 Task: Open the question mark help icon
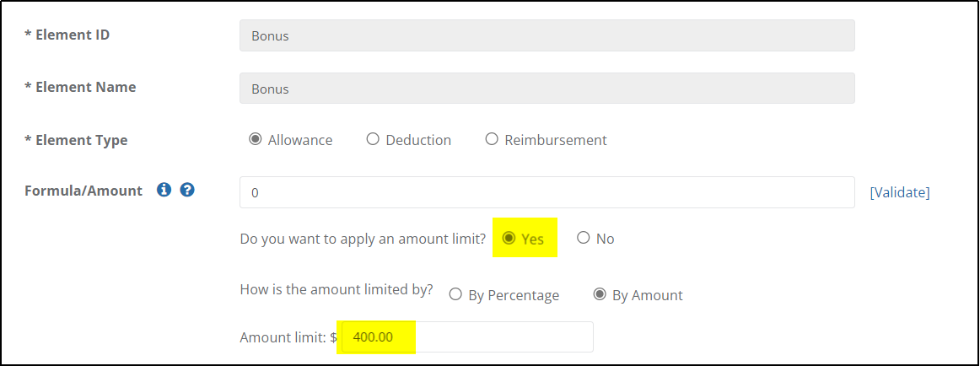point(187,190)
